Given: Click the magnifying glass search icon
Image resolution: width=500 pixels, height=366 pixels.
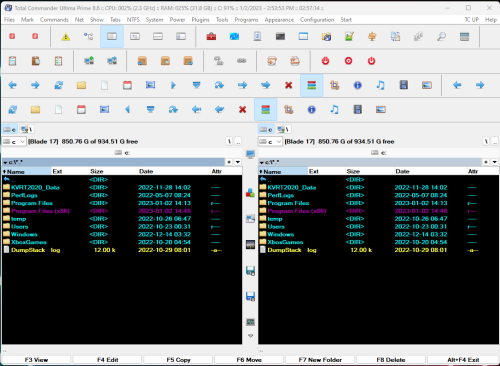Looking at the screenshot, I should tap(441, 36).
